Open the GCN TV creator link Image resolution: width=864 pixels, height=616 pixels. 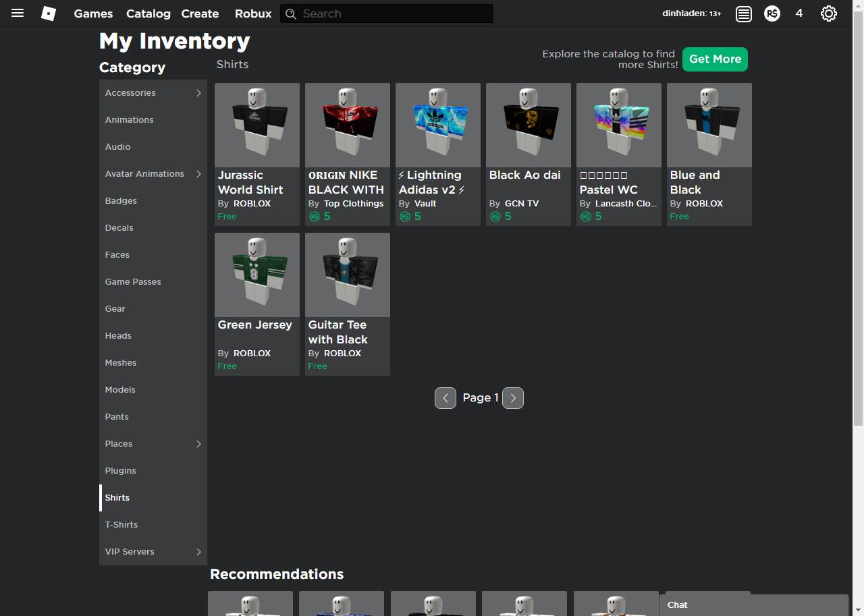tap(522, 204)
